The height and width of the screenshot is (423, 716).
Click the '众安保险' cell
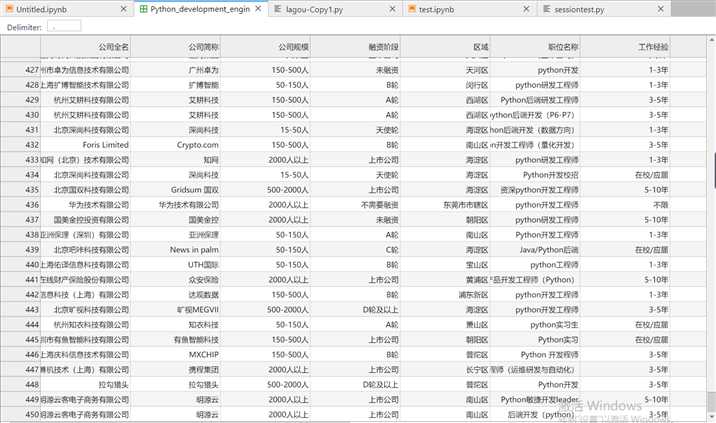pyautogui.click(x=175, y=280)
